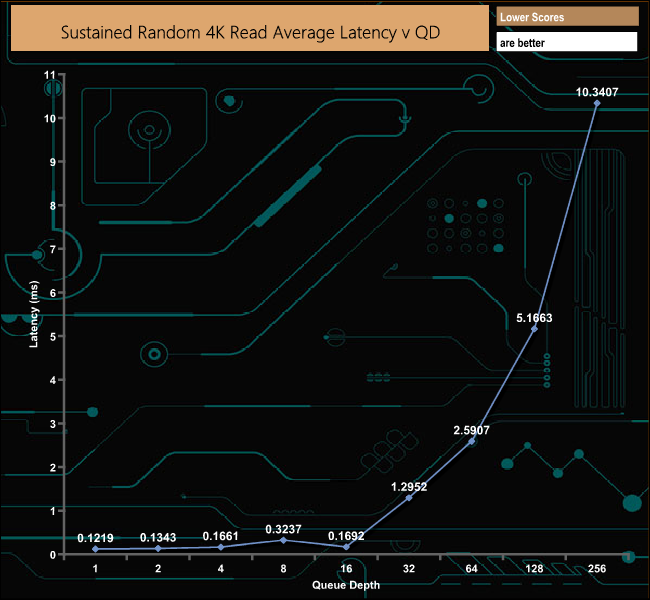Select the 0.1692 data label
The width and height of the screenshot is (650, 600).
[346, 536]
